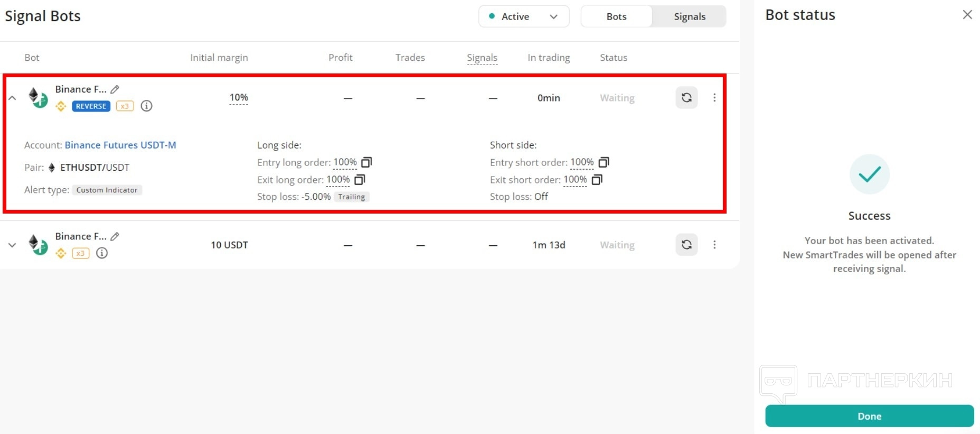980x434 pixels.
Task: Click the short side Stop loss Off value
Action: coord(541,197)
